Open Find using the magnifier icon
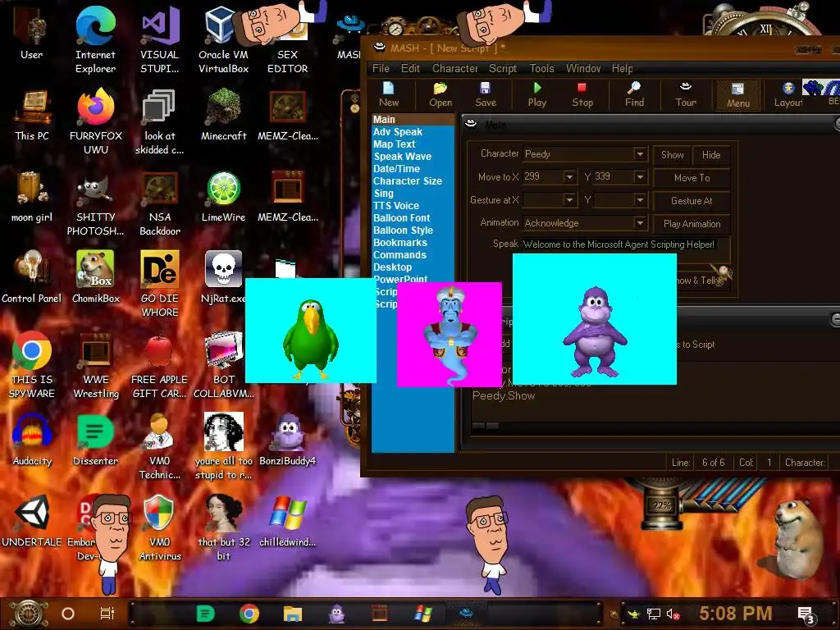Viewport: 840px width, 630px height. click(x=634, y=95)
